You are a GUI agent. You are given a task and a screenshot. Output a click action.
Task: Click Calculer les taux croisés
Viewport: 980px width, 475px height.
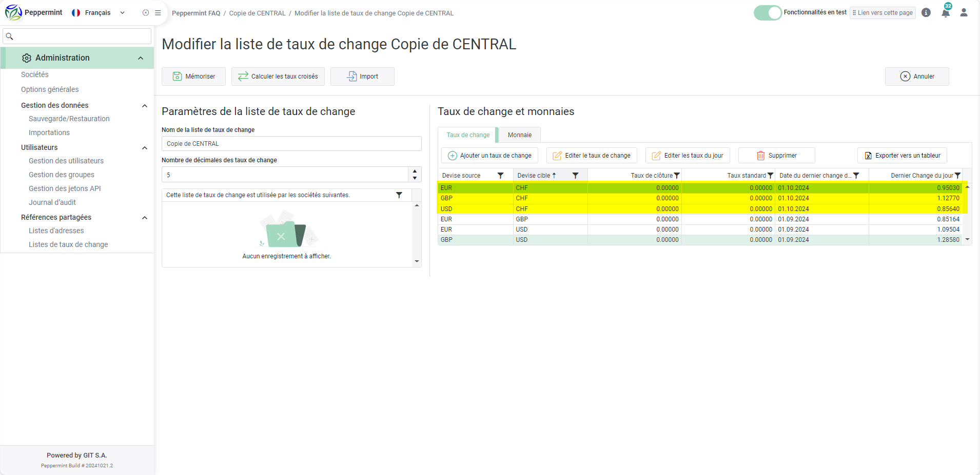point(278,77)
